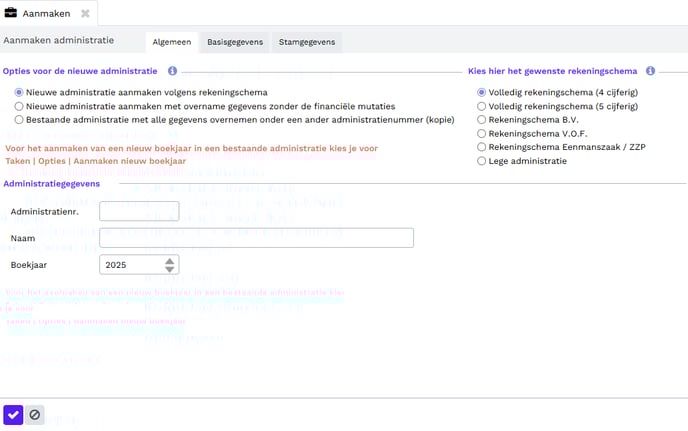The height and width of the screenshot is (431, 688).
Task: Decrease Boekjaar with the down arrow
Action: coord(170,269)
